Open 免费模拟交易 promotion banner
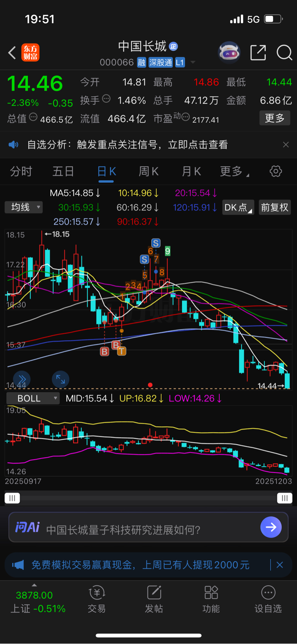The image size is (297, 644). point(140,565)
